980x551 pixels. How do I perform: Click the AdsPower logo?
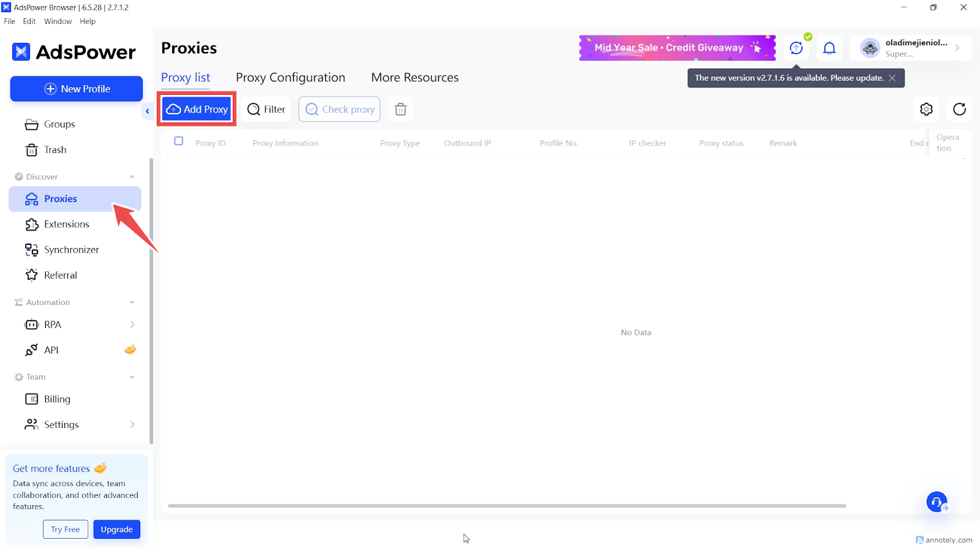73,52
